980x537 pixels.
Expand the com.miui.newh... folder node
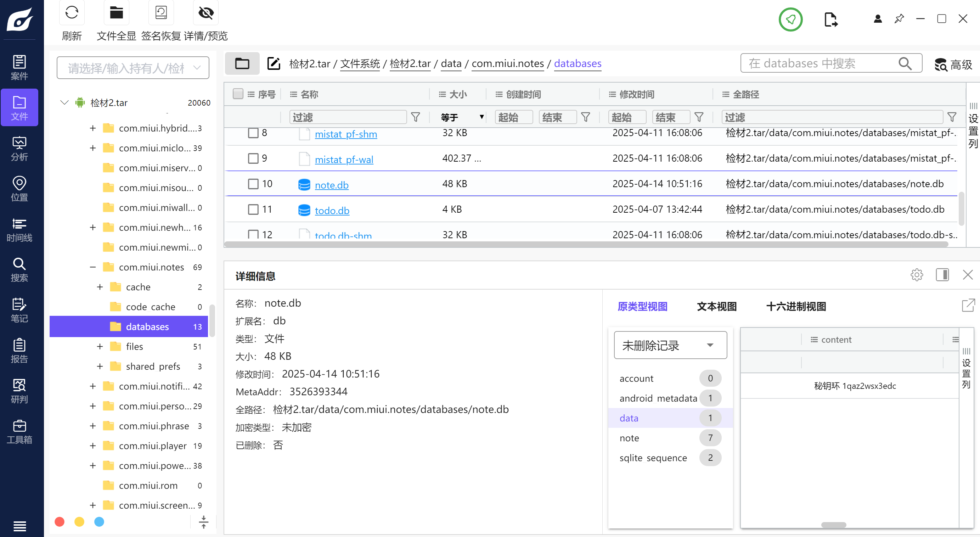[x=92, y=228]
